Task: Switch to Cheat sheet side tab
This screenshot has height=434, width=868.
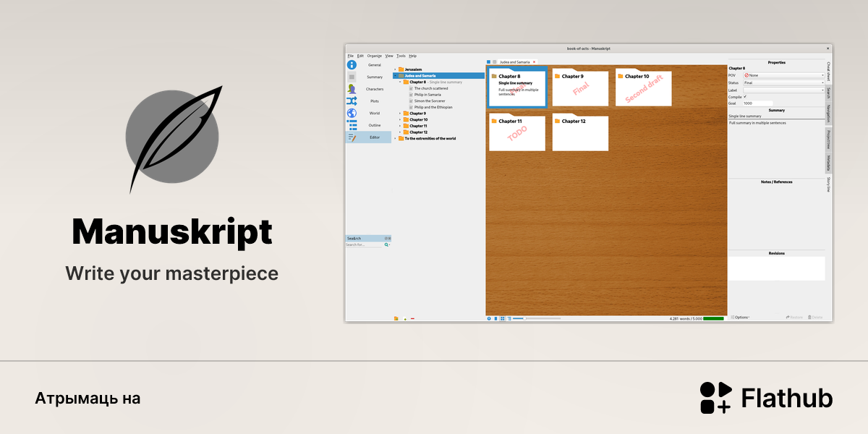Action: point(828,72)
